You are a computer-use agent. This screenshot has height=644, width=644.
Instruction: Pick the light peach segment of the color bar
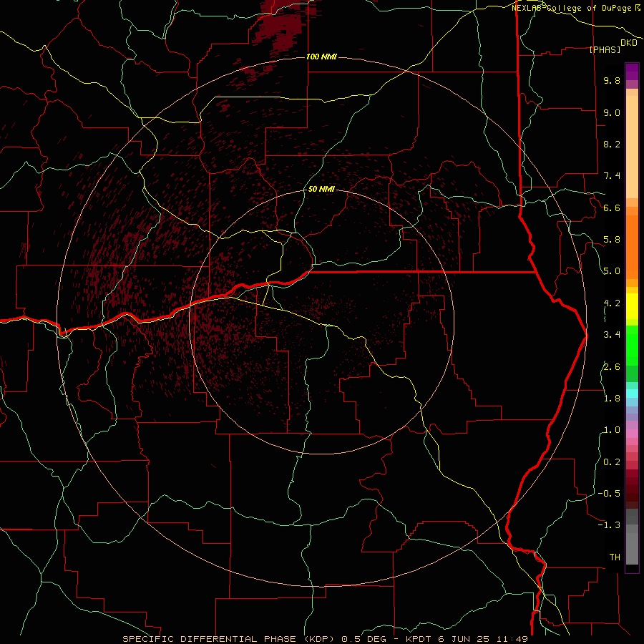point(632,147)
